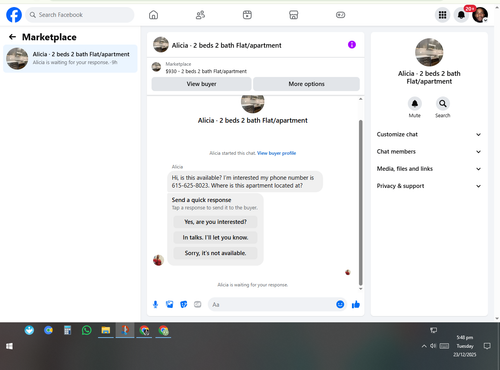The image size is (500, 370).
Task: Open the volume icon in system tray
Action: point(433,346)
